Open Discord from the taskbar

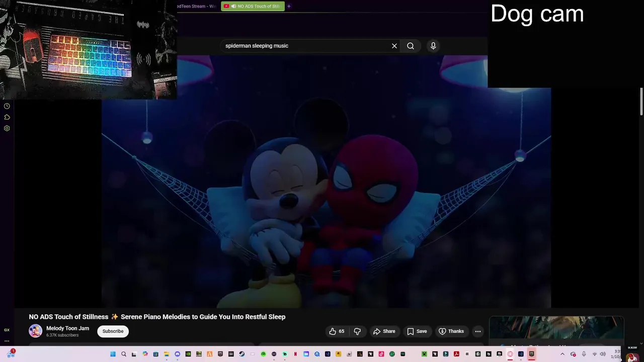177,354
